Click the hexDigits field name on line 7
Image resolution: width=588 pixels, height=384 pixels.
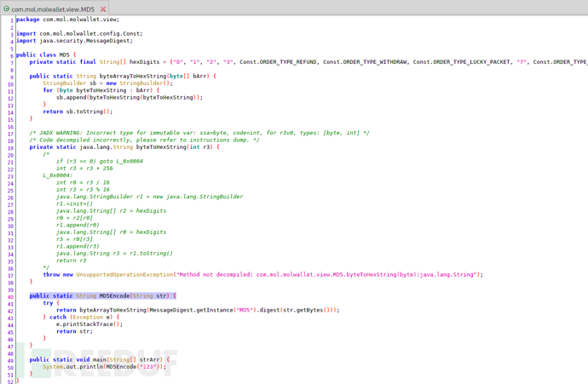[x=144, y=62]
